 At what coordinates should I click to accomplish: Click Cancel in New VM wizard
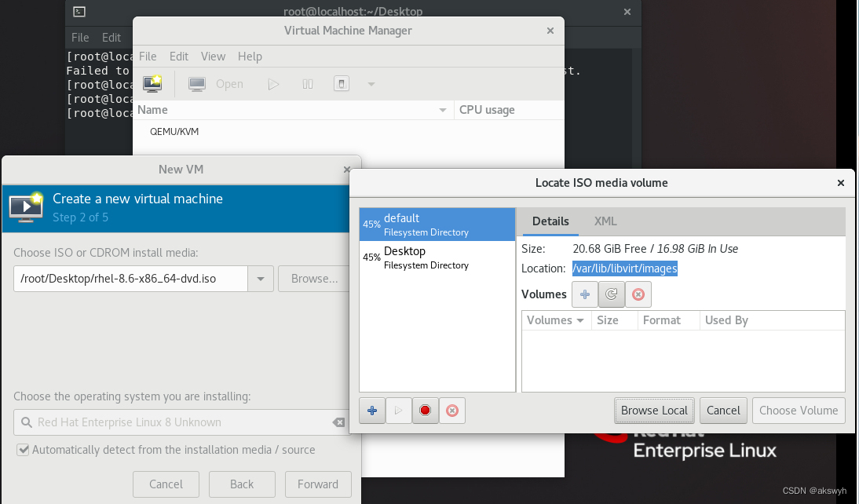[x=166, y=484]
